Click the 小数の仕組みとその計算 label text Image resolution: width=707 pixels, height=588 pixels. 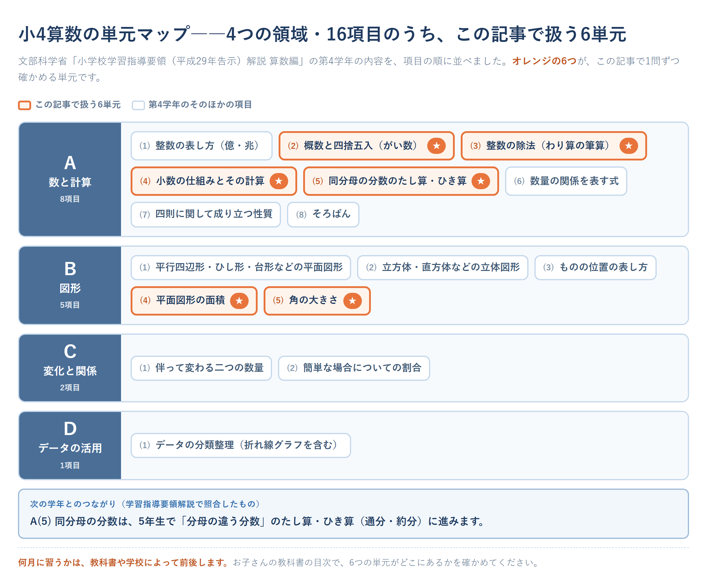point(210,181)
